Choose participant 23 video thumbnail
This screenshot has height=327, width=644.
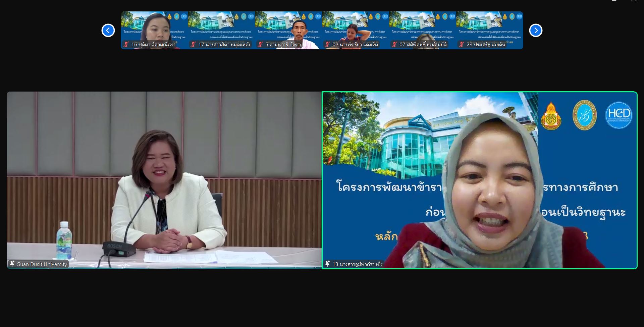click(x=490, y=29)
